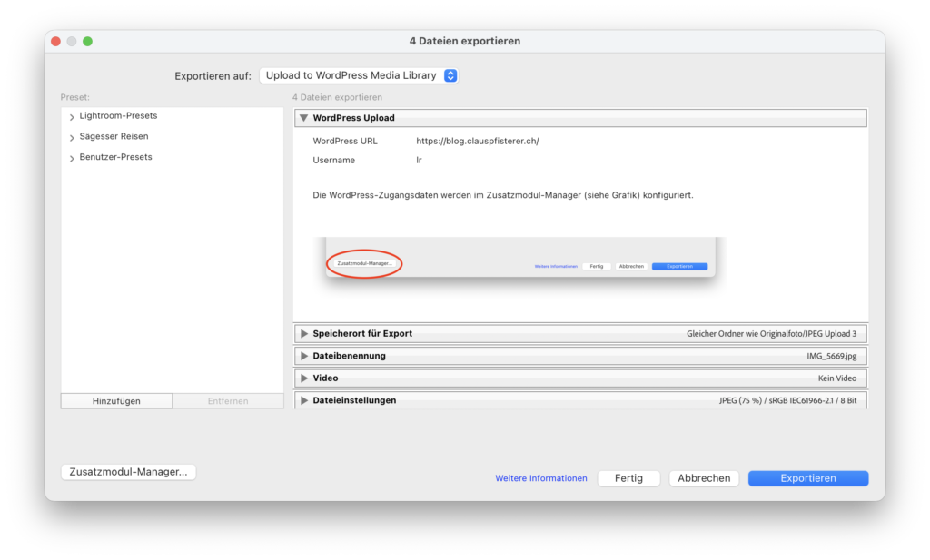Open the Zusatzmodul-Manager
930x560 pixels.
(x=128, y=472)
